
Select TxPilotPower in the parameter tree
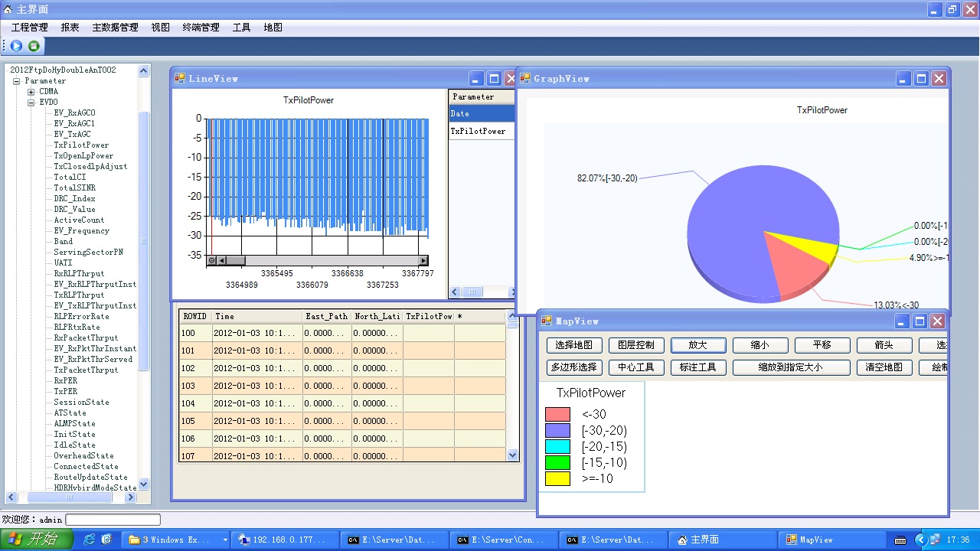tap(81, 145)
